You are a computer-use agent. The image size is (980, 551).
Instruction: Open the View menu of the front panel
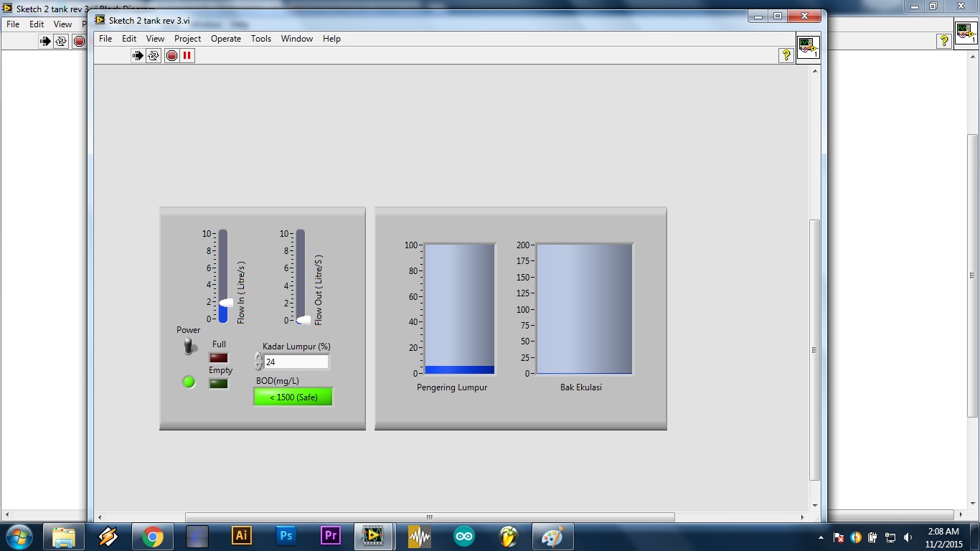tap(155, 39)
